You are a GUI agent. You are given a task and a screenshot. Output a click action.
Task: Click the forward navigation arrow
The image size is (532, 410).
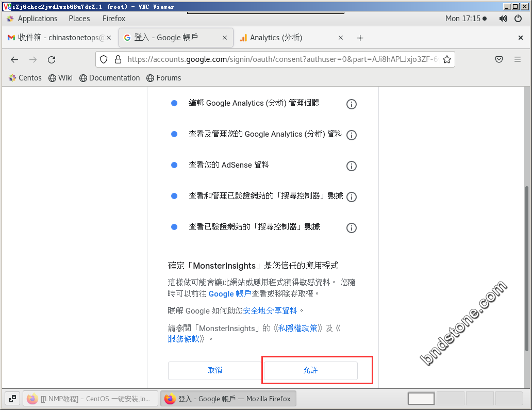[33, 60]
